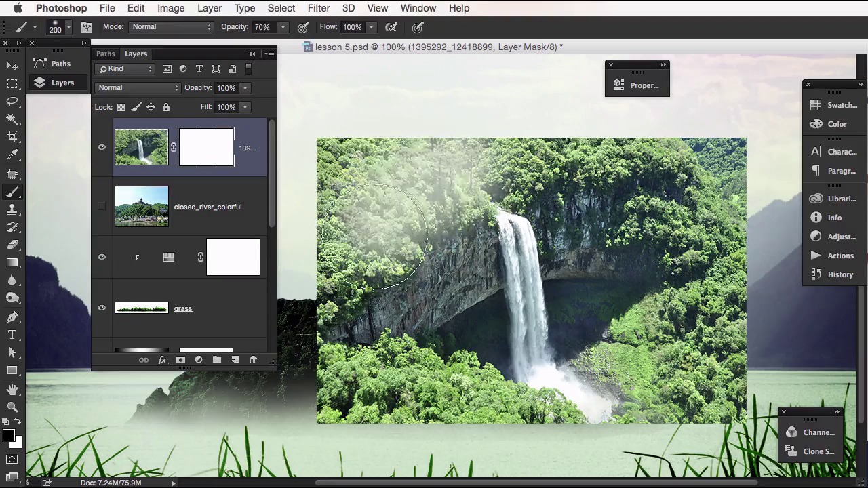Open layer blend mode Normal dropdown
This screenshot has height=488, width=868.
(x=138, y=88)
